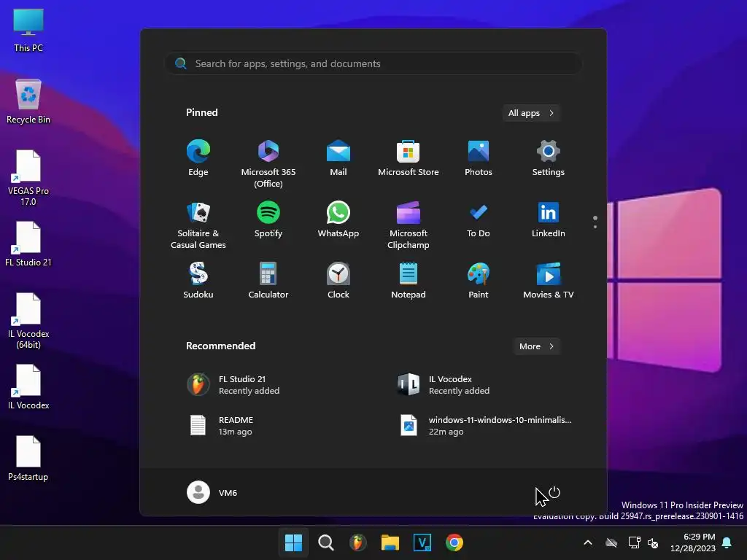Open clock and date 6:29 PM
Screen dimensions: 747x560
click(693, 542)
